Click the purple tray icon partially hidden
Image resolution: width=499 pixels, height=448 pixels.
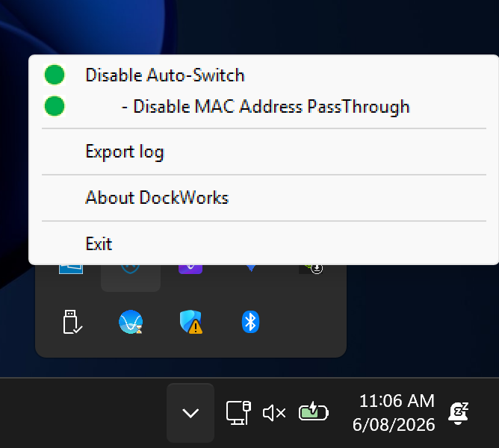coord(190,269)
